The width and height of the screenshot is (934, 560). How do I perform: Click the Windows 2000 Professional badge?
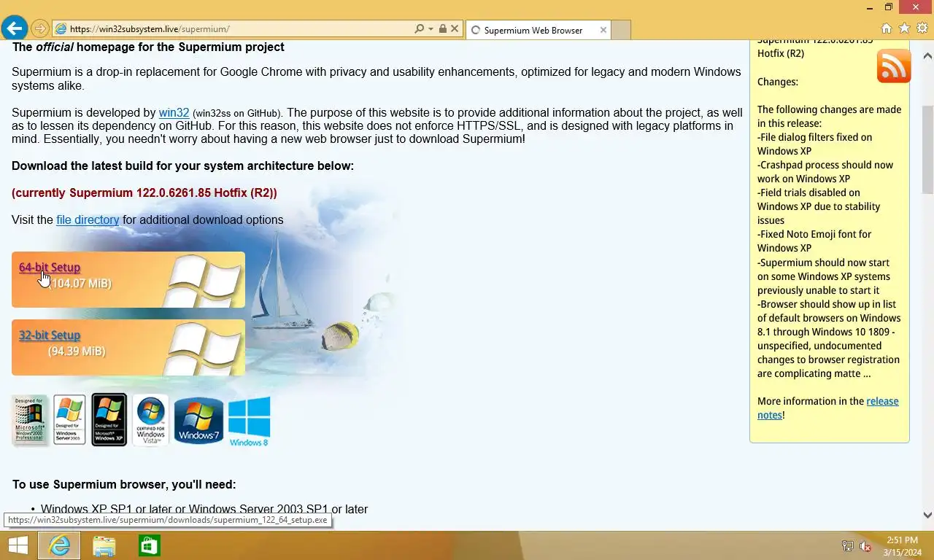(30, 420)
